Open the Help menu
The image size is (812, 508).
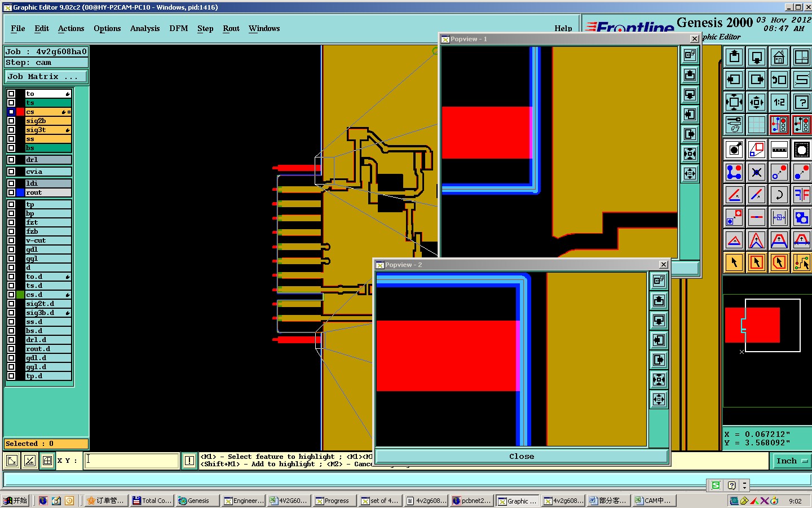pyautogui.click(x=563, y=28)
